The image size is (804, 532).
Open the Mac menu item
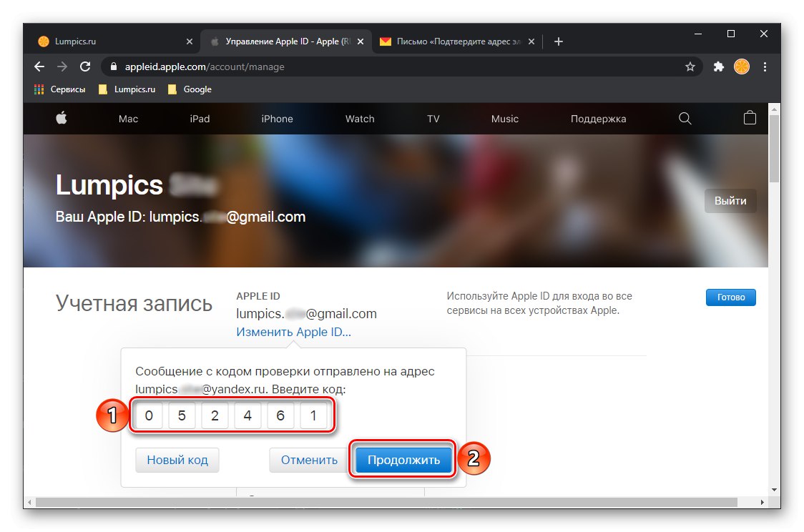(128, 119)
